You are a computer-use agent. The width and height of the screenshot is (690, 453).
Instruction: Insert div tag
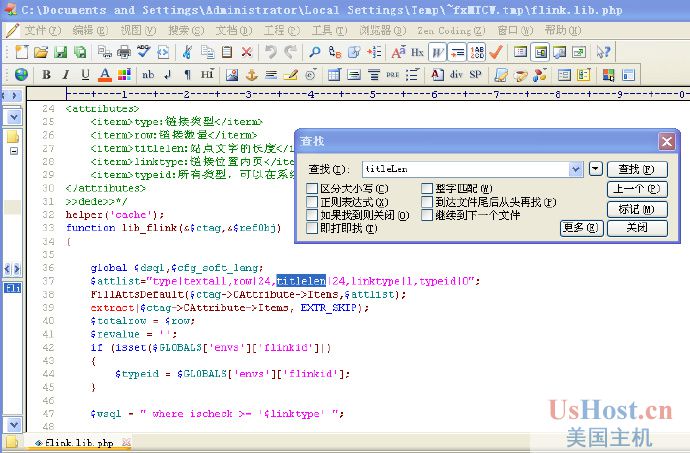pos(456,75)
